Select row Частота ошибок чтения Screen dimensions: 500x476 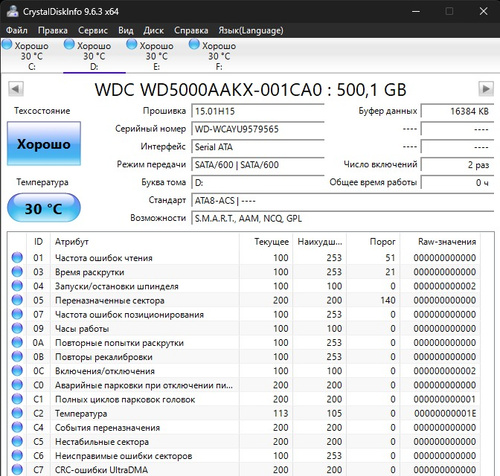pos(244,257)
